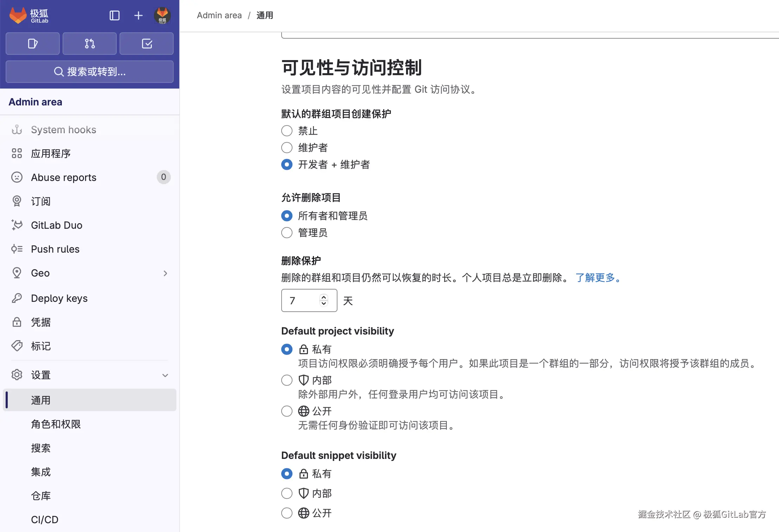
Task: Increase the deletion protection days stepper
Action: pos(324,297)
